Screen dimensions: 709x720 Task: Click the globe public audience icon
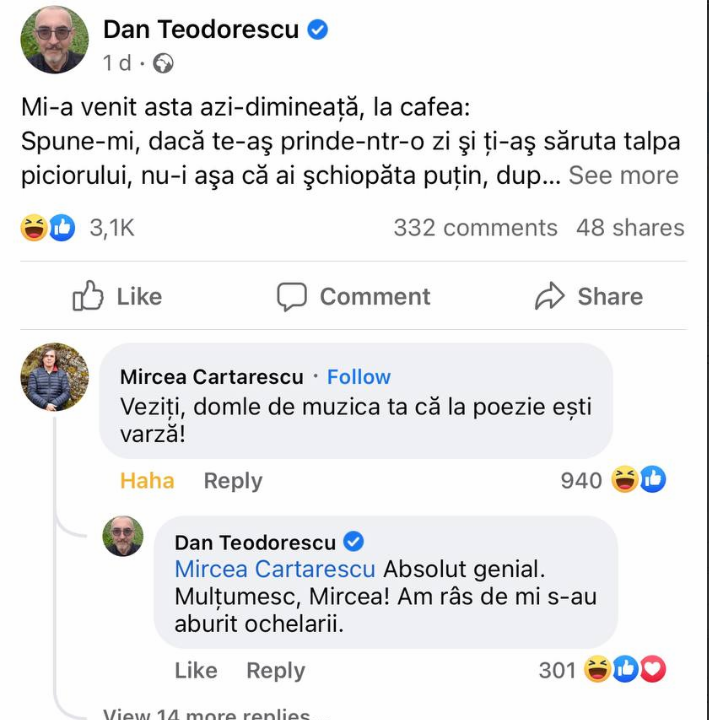pos(163,63)
